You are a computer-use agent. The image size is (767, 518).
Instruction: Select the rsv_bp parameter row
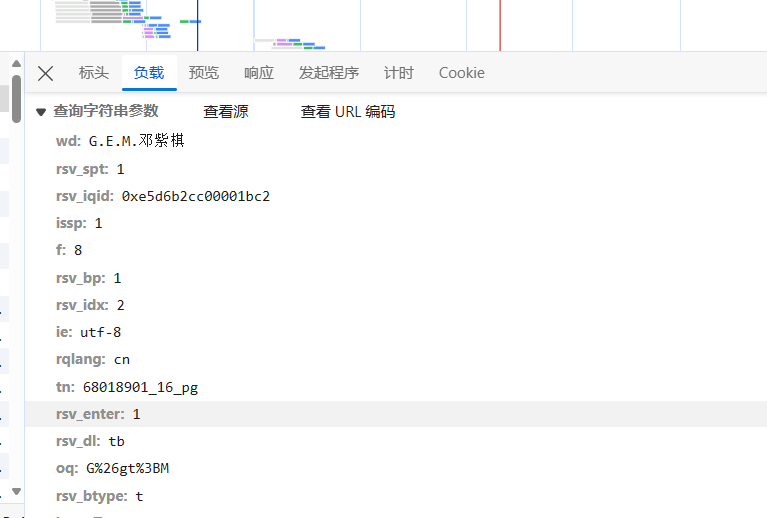[x=396, y=278]
